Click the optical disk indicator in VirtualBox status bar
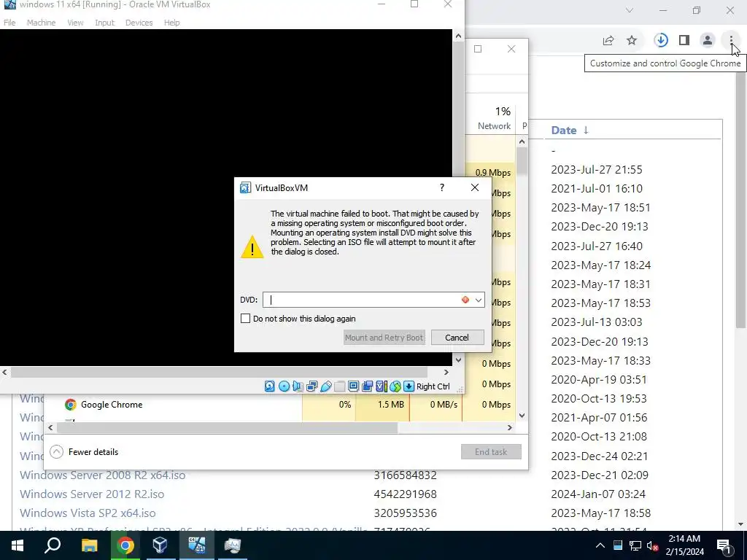 tap(284, 386)
